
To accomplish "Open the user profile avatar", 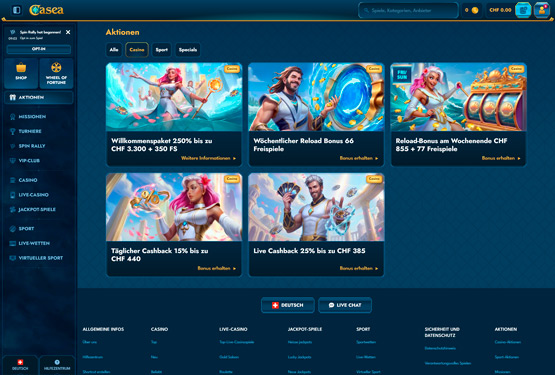I will click(x=542, y=10).
